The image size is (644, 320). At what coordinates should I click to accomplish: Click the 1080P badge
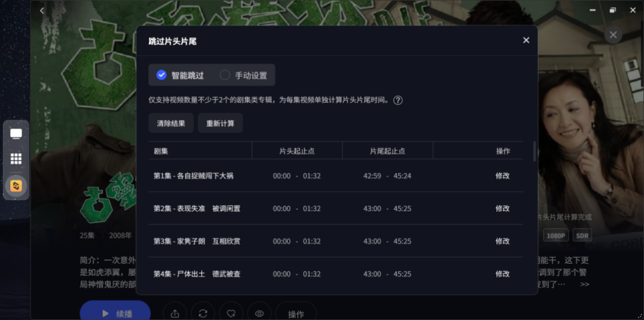pos(556,235)
